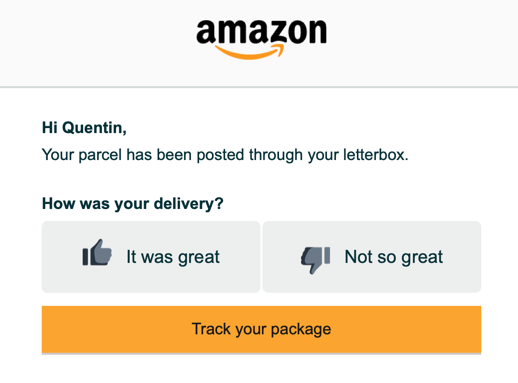This screenshot has width=518, height=383.
Task: Click the "How was your delivery?" heading
Action: pos(133,204)
